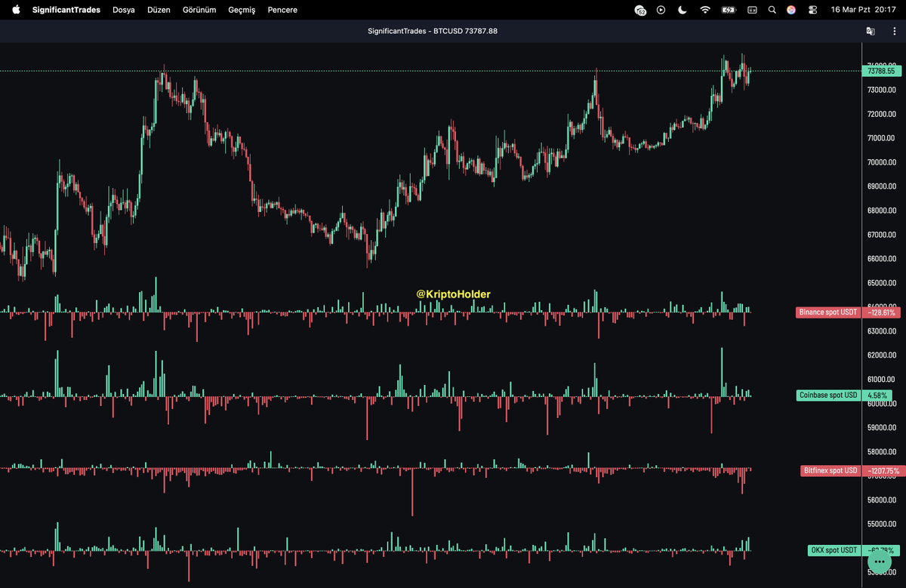Click the 69000.00 price axis label

(x=880, y=186)
